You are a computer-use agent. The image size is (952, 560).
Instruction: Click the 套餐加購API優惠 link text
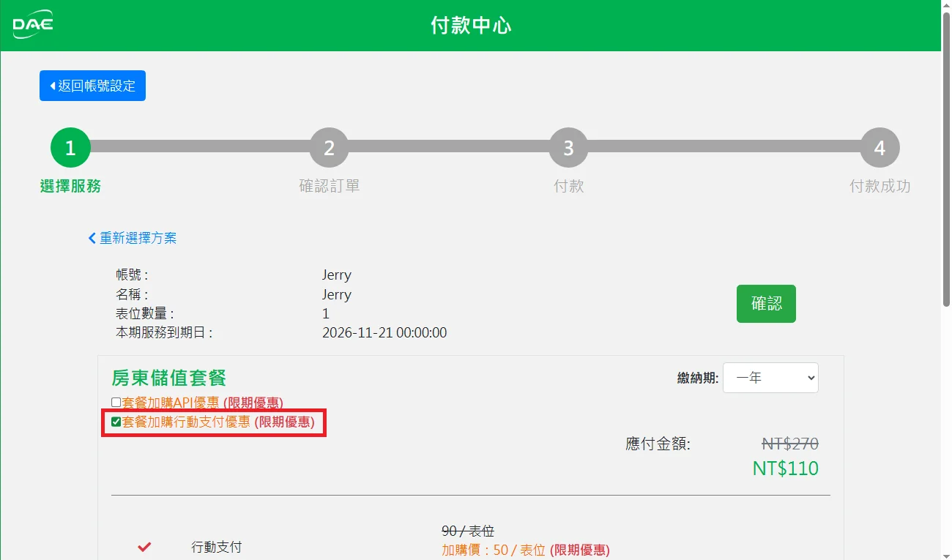click(171, 403)
